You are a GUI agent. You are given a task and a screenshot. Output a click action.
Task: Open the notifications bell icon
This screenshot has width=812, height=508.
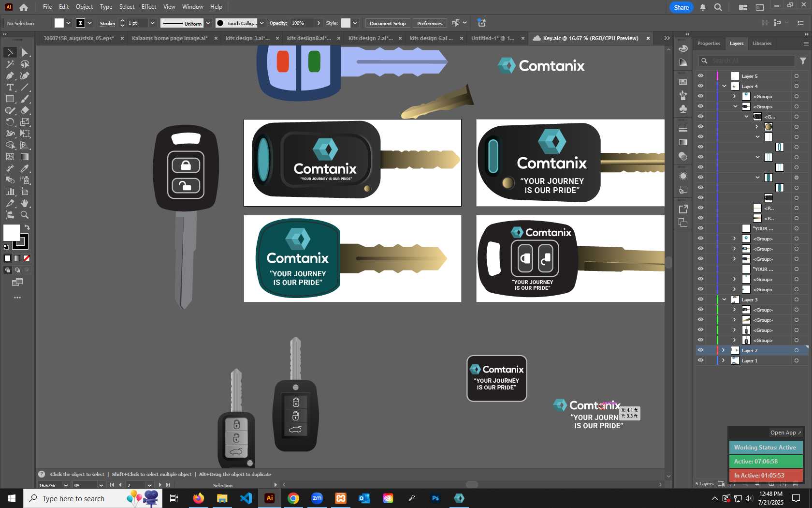point(703,7)
